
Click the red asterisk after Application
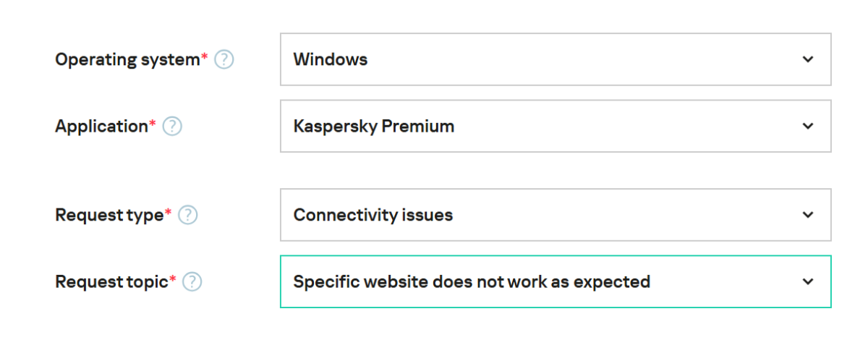152,123
